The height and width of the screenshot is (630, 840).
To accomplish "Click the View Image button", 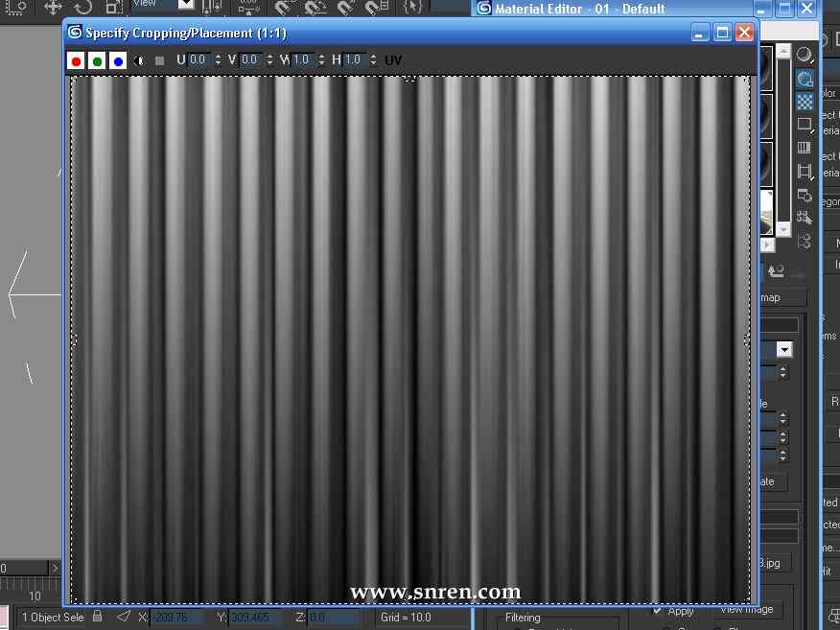I will (x=747, y=609).
